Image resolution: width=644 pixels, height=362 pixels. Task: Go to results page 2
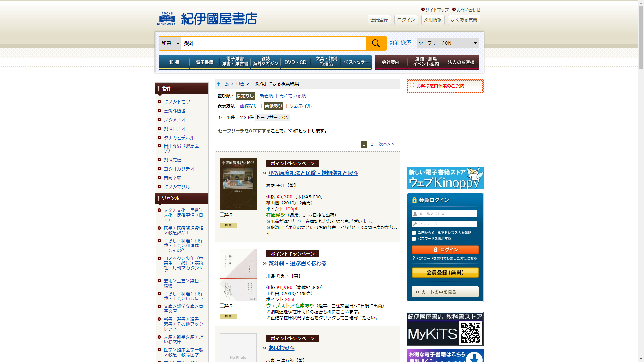[372, 144]
